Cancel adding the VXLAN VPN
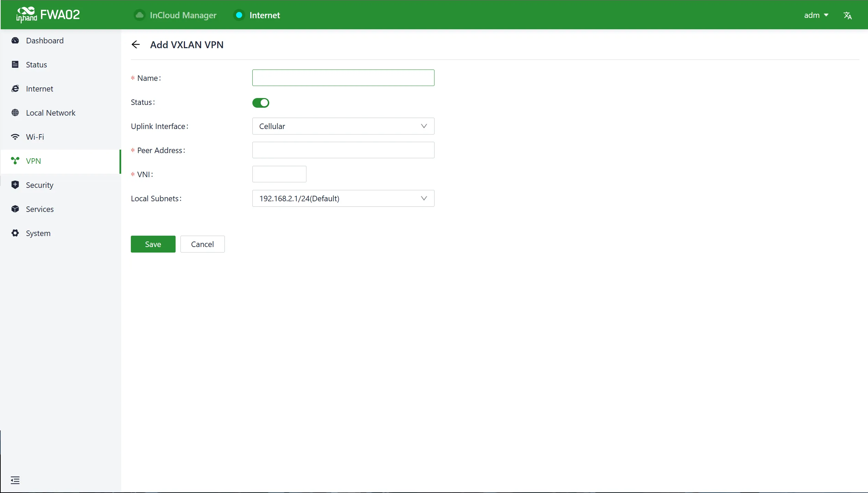 [x=202, y=244]
